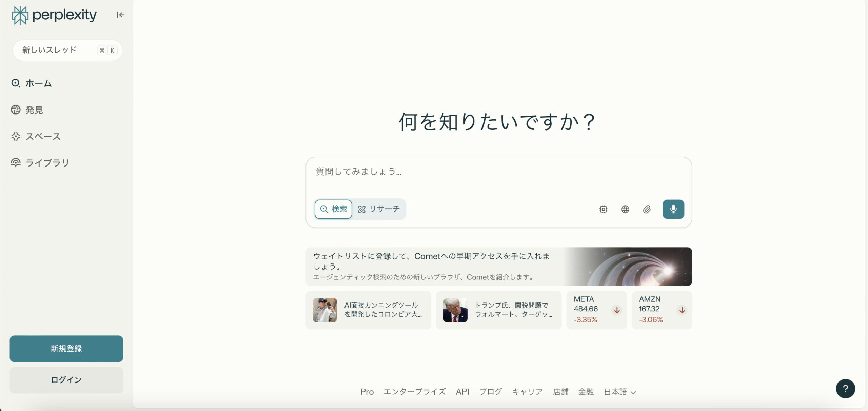The image size is (868, 411).
Task: Open help question-mark button
Action: coord(845,389)
